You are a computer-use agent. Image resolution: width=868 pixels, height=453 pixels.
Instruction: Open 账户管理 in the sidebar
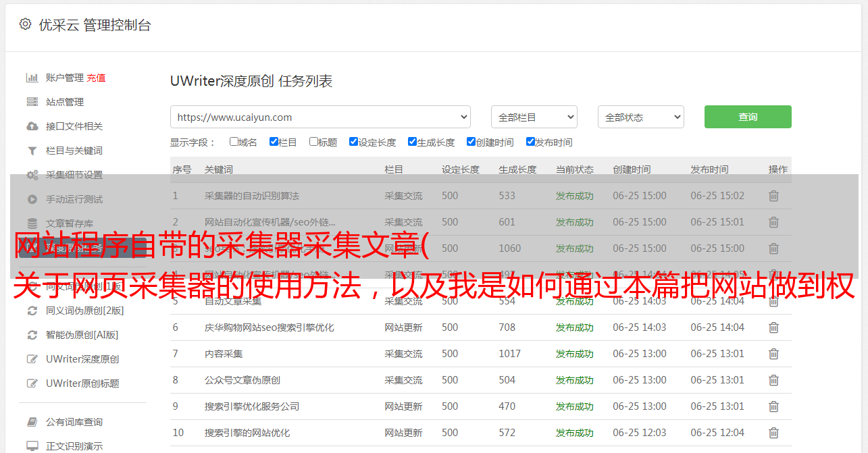pos(65,78)
